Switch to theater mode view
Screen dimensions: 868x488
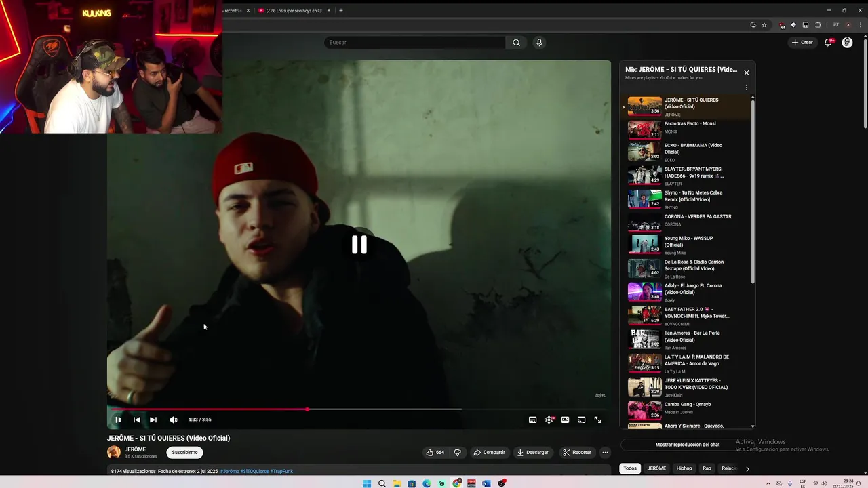point(565,420)
